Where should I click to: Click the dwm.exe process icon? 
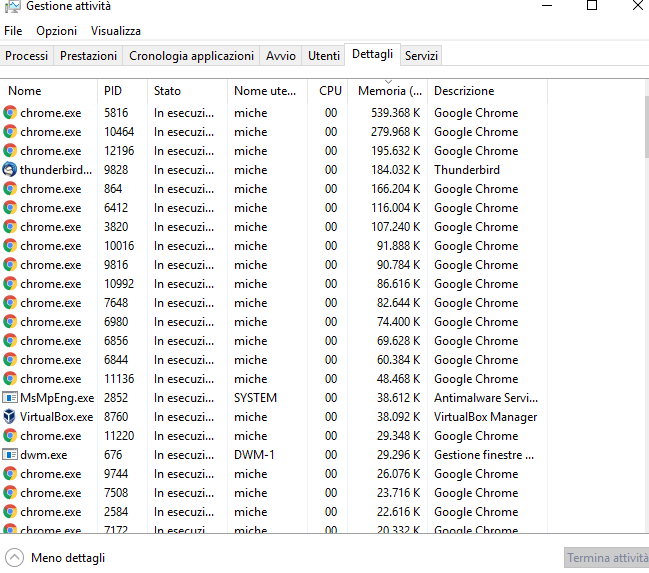[10, 455]
